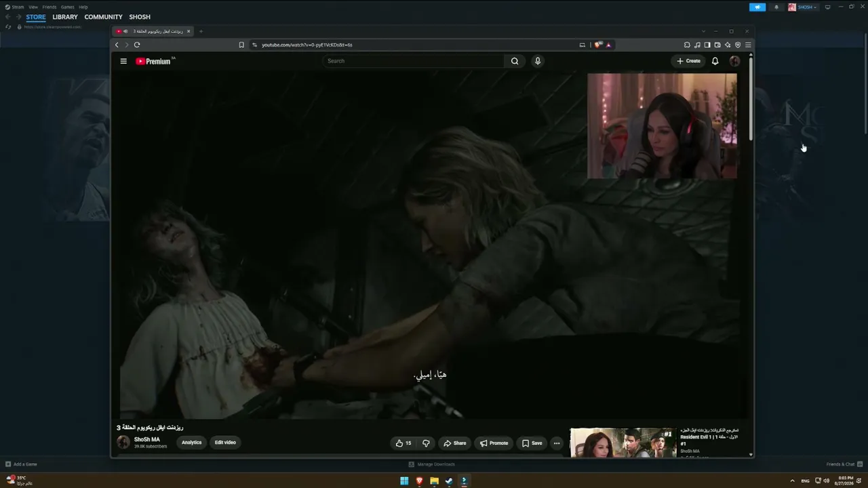Open the Steam icon on the taskbar
The image size is (868, 488).
449,481
